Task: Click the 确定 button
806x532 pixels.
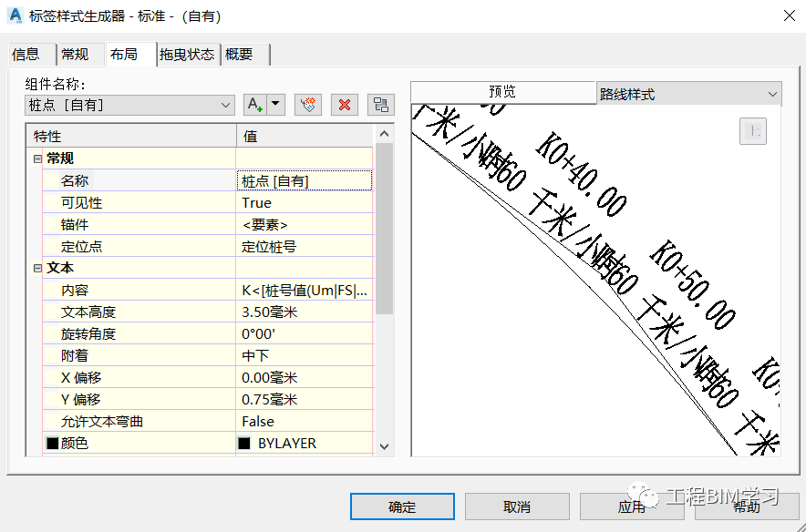Action: point(402,506)
